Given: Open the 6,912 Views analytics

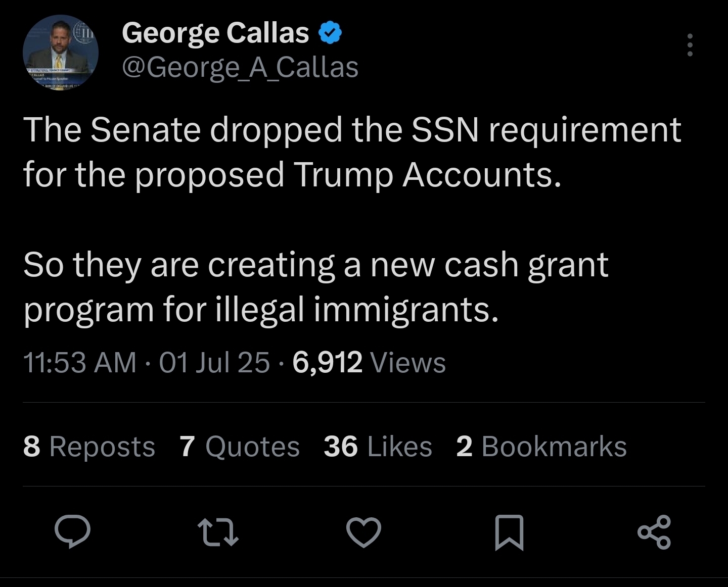Looking at the screenshot, I should [369, 362].
